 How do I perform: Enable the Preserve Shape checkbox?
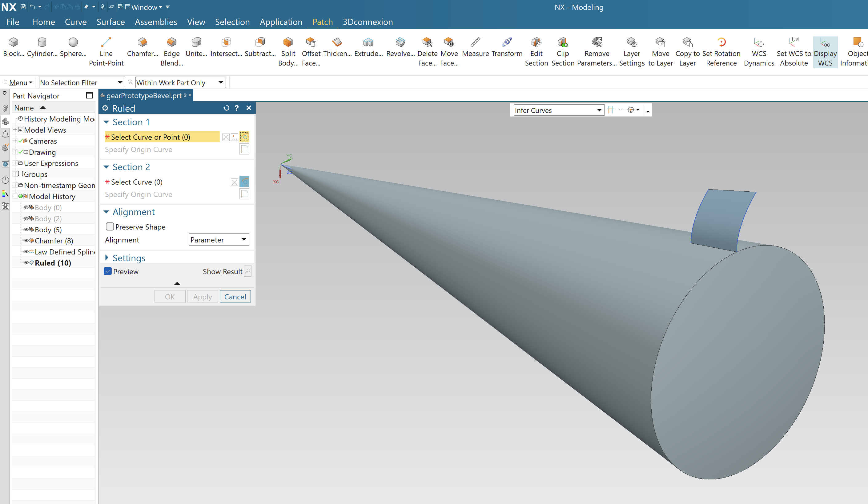[x=110, y=226]
